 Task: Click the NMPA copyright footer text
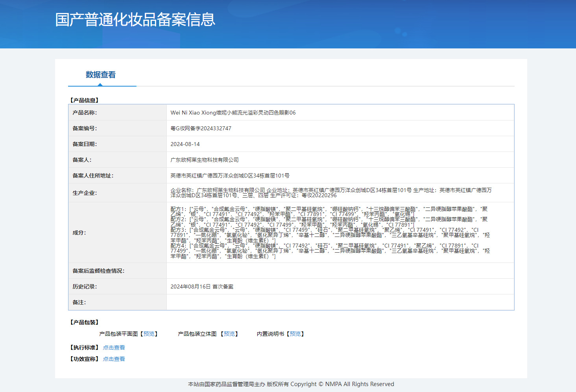[x=291, y=384]
